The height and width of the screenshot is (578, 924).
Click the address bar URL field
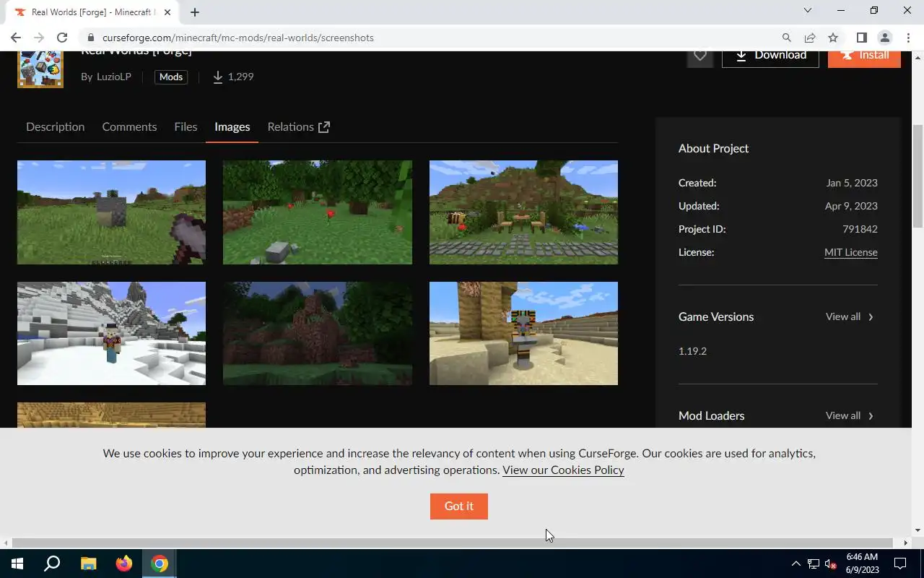[x=433, y=38]
